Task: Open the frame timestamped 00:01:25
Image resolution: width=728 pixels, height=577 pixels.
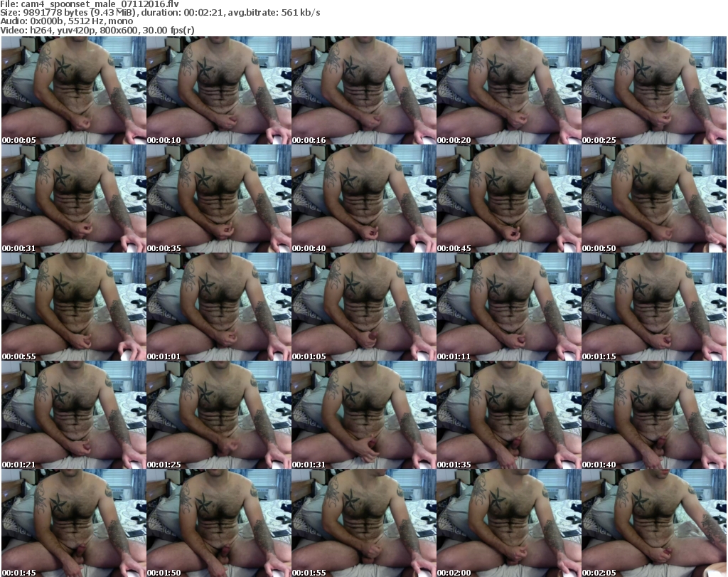Action: point(219,415)
